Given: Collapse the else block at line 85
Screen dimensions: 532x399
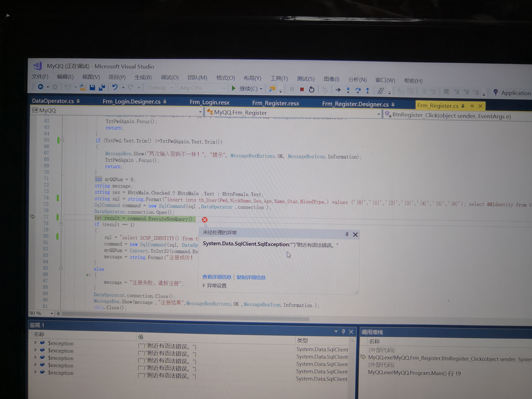Looking at the screenshot, I should coord(61,268).
